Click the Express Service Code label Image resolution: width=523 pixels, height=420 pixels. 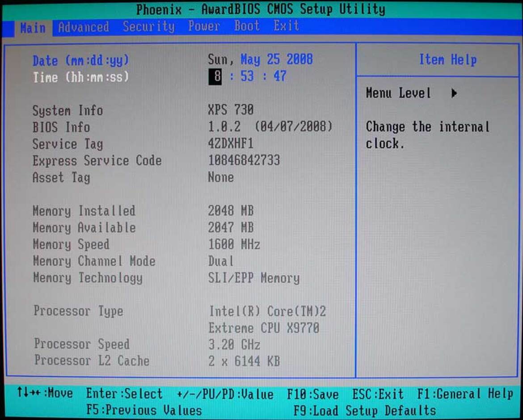coord(97,161)
